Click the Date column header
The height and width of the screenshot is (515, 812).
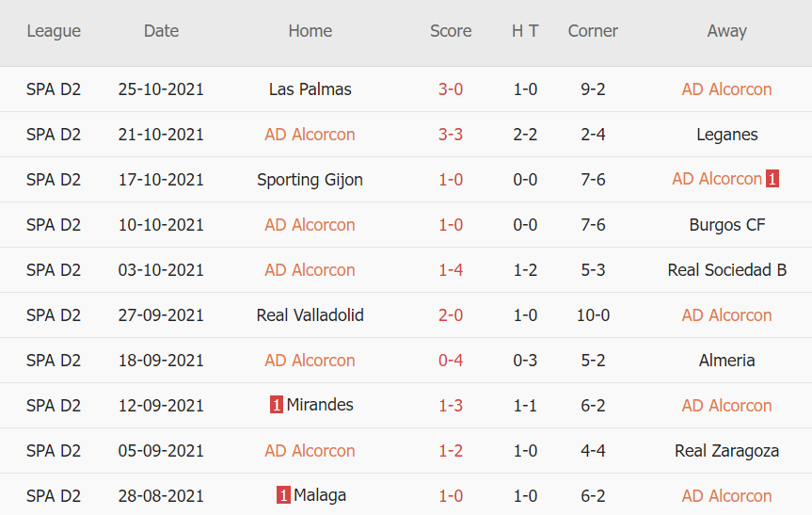(x=161, y=31)
